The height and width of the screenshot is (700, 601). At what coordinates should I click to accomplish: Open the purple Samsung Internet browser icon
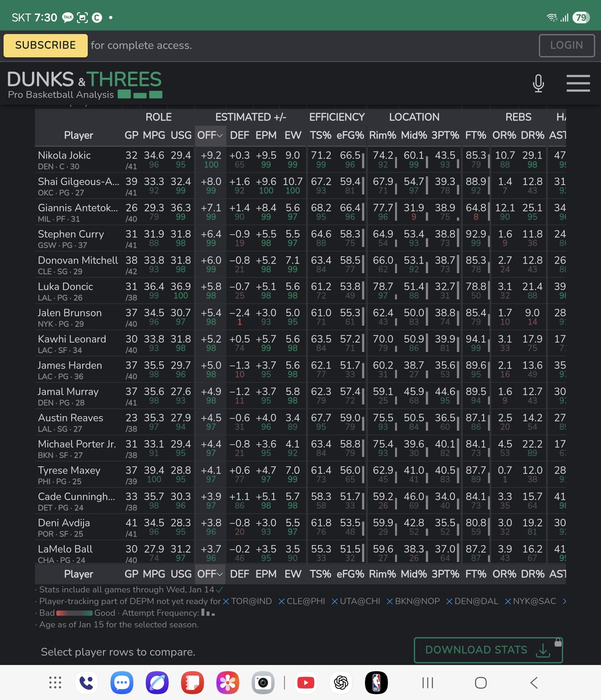click(x=157, y=682)
